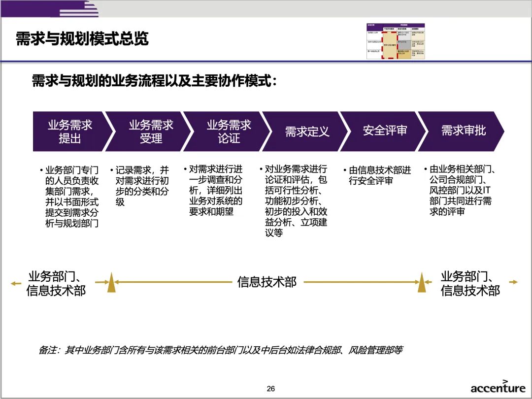This screenshot has height=399, width=532.
Task: Click bullet text starting 对业务需求进行论证和评估
Action: (294, 201)
